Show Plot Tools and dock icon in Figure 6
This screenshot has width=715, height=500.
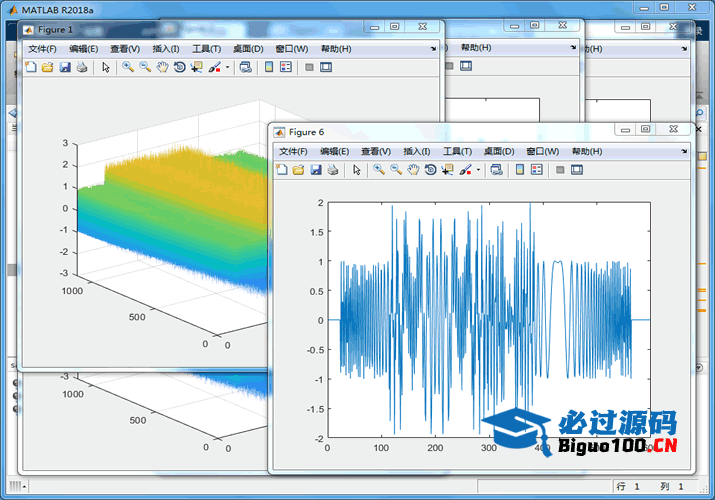pyautogui.click(x=577, y=170)
